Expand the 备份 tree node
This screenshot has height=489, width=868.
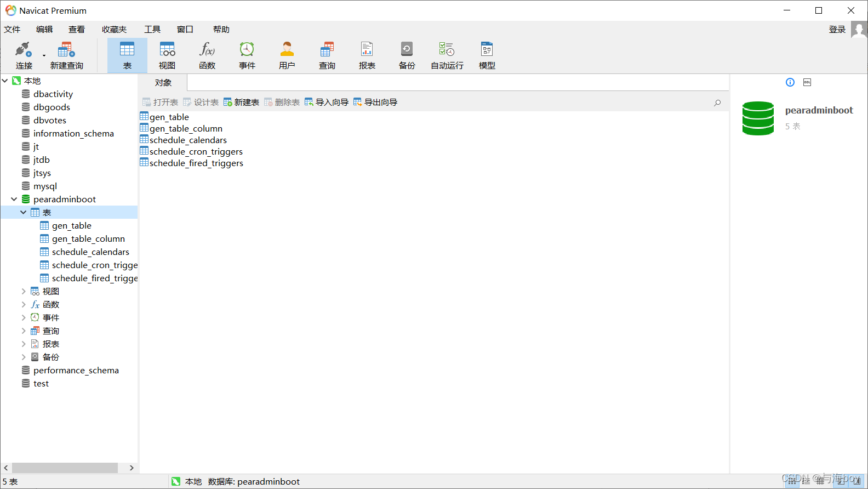pyautogui.click(x=24, y=357)
